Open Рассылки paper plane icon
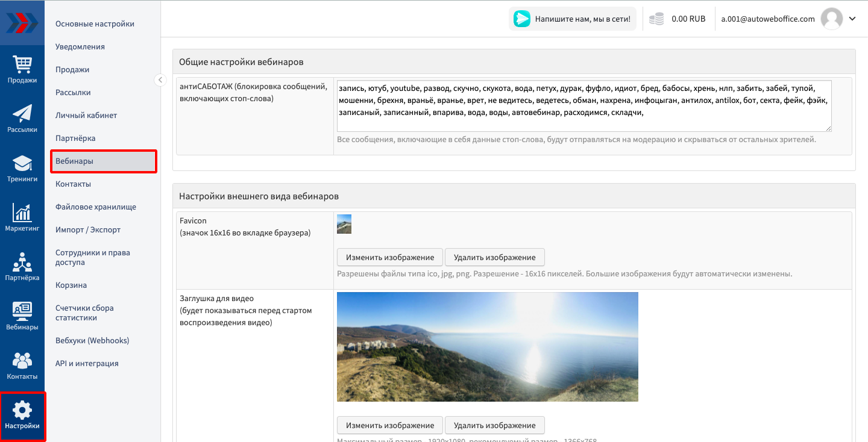The image size is (868, 442). coord(22,113)
